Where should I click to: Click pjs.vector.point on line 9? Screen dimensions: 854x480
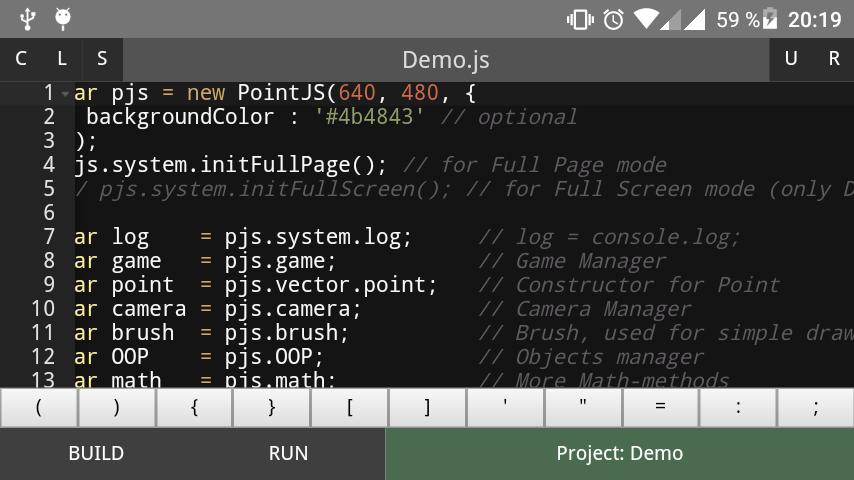[x=326, y=285]
